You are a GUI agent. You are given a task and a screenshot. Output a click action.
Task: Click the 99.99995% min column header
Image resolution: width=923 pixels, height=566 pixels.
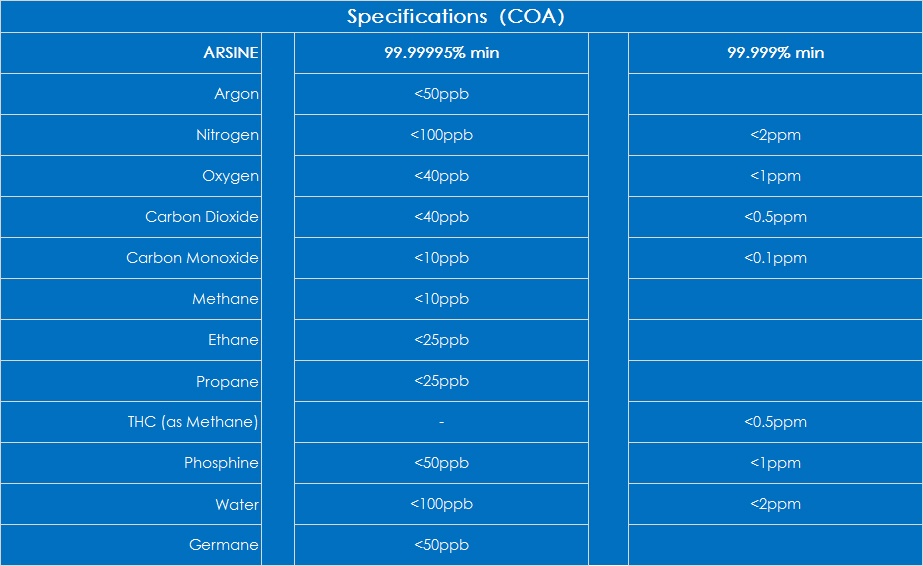(x=441, y=53)
